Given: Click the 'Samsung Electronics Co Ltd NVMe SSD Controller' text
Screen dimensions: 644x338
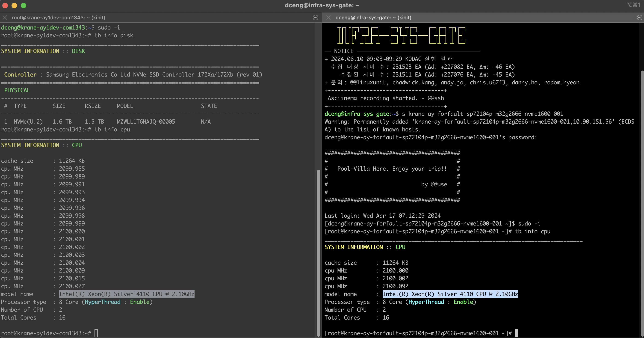Looking at the screenshot, I should coord(120,74).
